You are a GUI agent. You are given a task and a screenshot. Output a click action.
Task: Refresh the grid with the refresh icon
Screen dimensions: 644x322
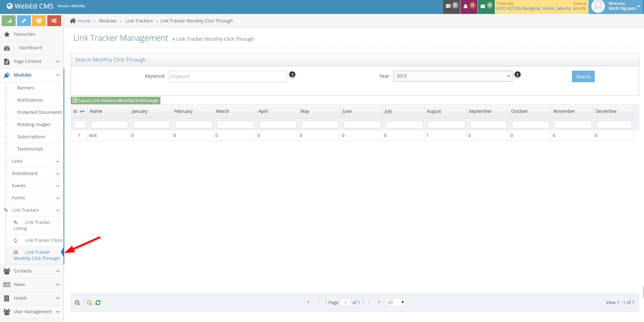(98, 302)
